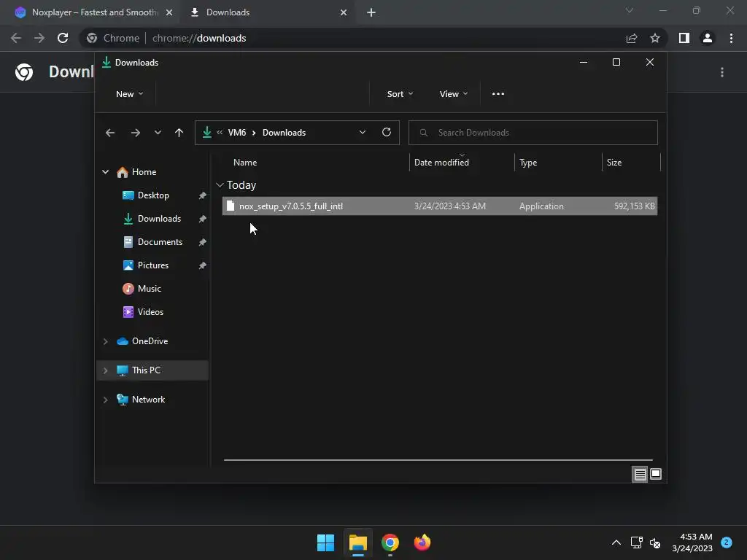Screen dimensions: 747x560
Task: Switch to the Downloads Chrome tab
Action: point(267,12)
